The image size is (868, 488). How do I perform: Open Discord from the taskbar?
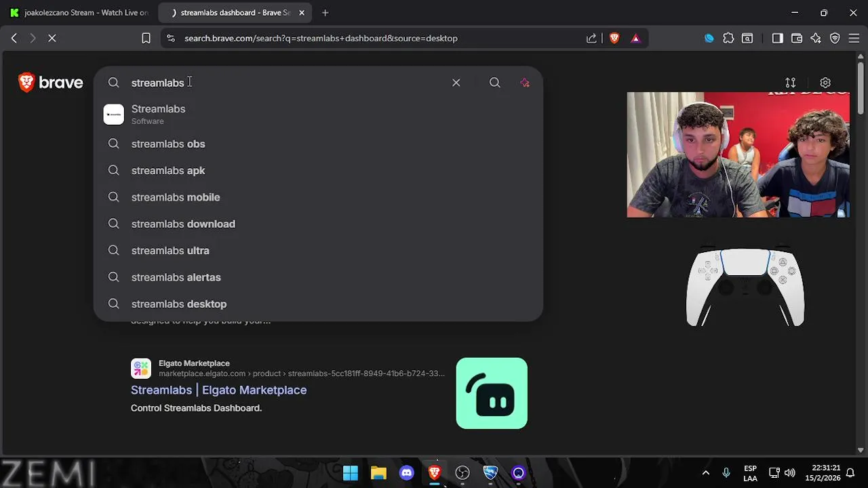pos(406,473)
